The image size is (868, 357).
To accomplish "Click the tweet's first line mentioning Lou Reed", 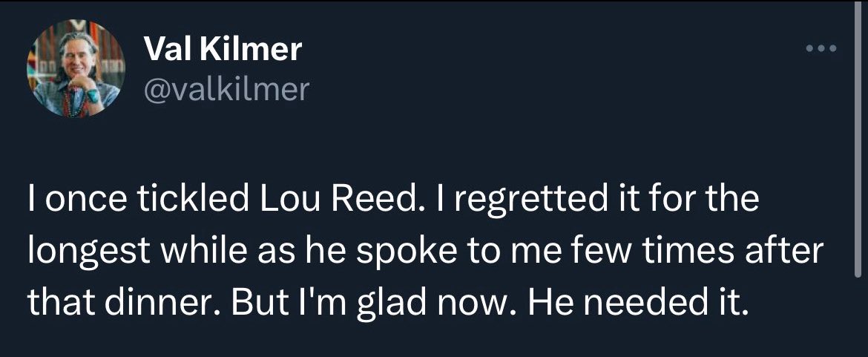I will click(394, 203).
